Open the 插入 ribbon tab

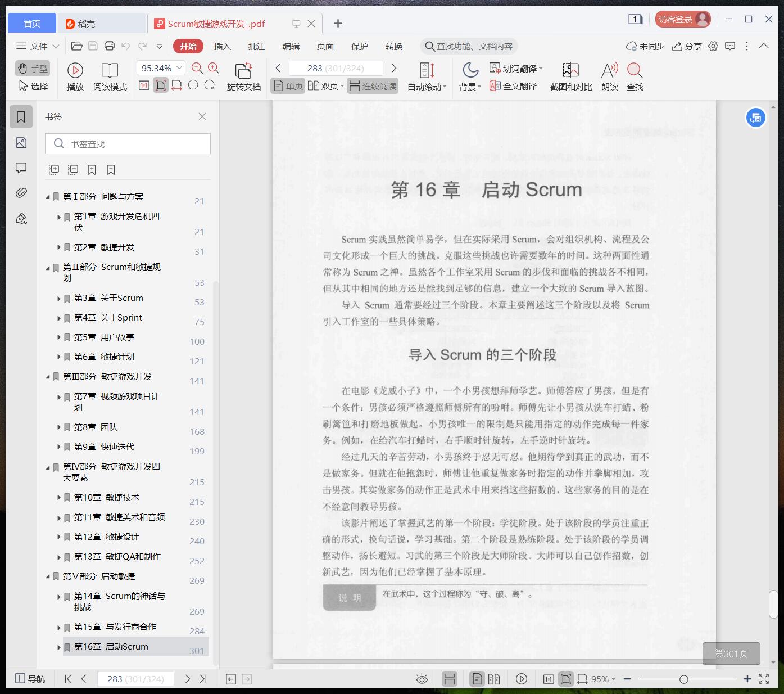(x=223, y=46)
